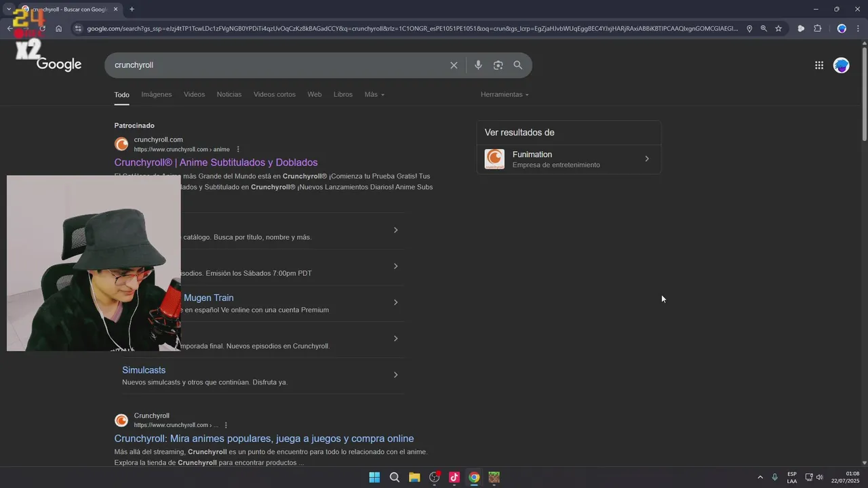Clear the search box with the X icon

pos(454,65)
